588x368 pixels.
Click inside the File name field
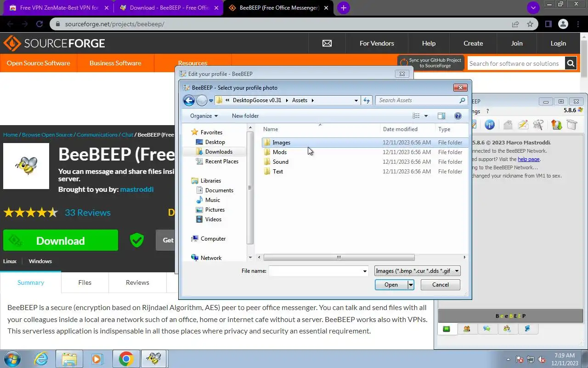click(x=316, y=271)
